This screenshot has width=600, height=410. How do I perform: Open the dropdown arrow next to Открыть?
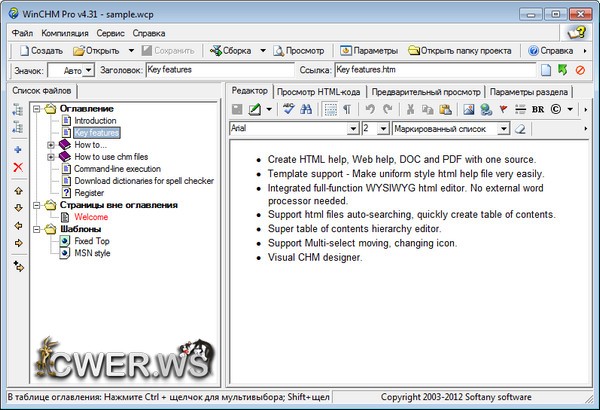(131, 51)
